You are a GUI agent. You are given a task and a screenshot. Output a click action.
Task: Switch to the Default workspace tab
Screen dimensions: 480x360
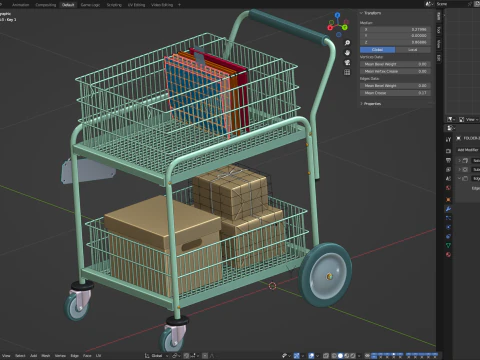coord(68,5)
